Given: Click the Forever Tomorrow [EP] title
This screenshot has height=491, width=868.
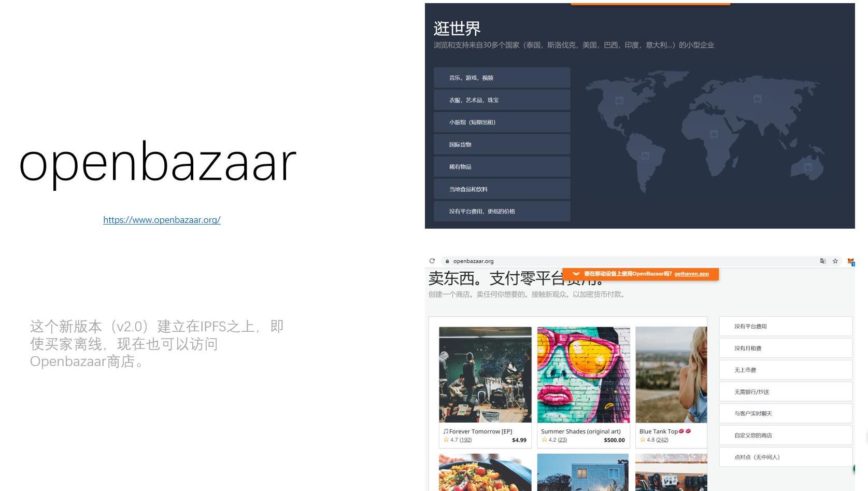Looking at the screenshot, I should click(480, 431).
